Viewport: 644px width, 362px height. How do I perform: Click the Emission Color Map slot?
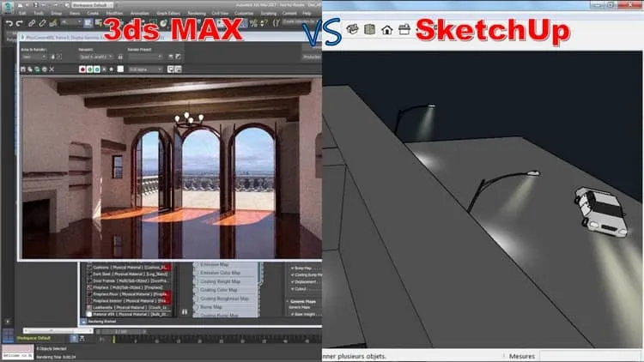coord(226,273)
